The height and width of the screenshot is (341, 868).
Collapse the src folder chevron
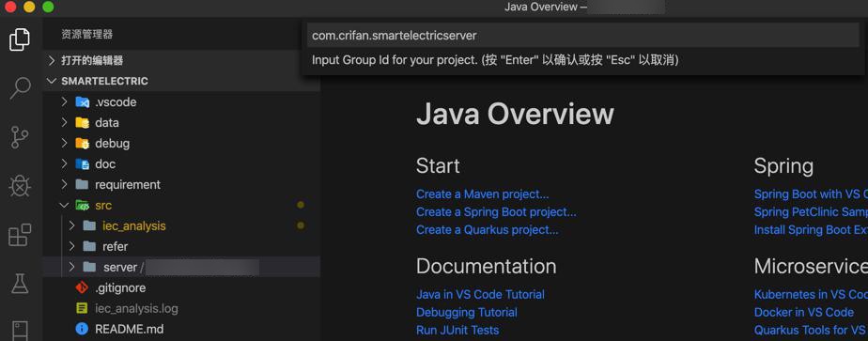(64, 206)
